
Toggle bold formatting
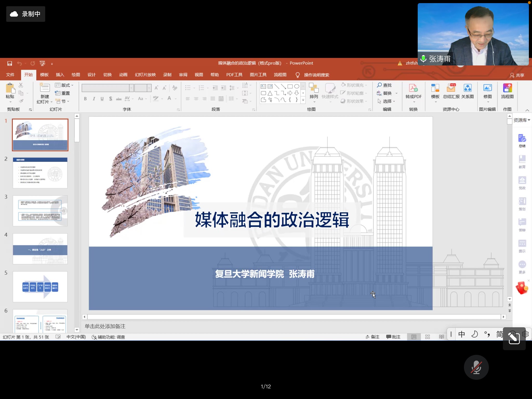coord(85,99)
